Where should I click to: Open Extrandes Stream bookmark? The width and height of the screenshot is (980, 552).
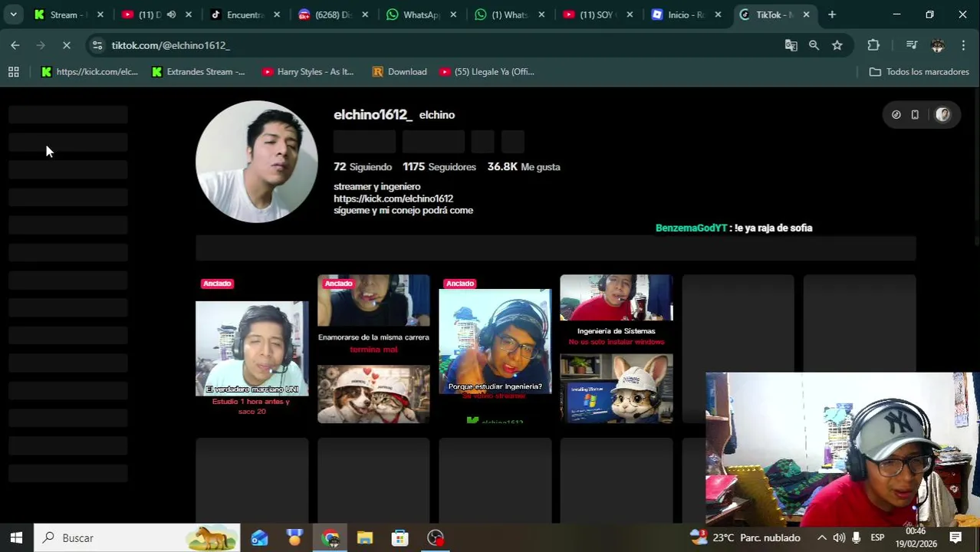coord(198,71)
